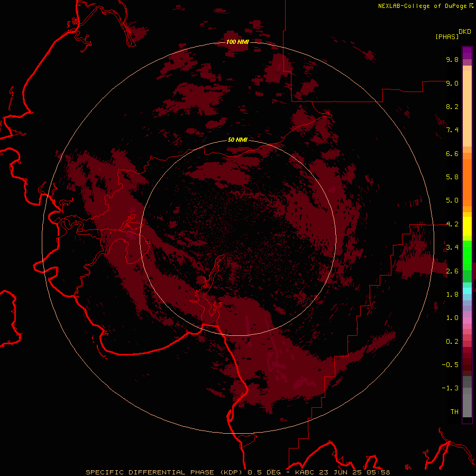Click the 5.8 value on color scale

[x=452, y=177]
